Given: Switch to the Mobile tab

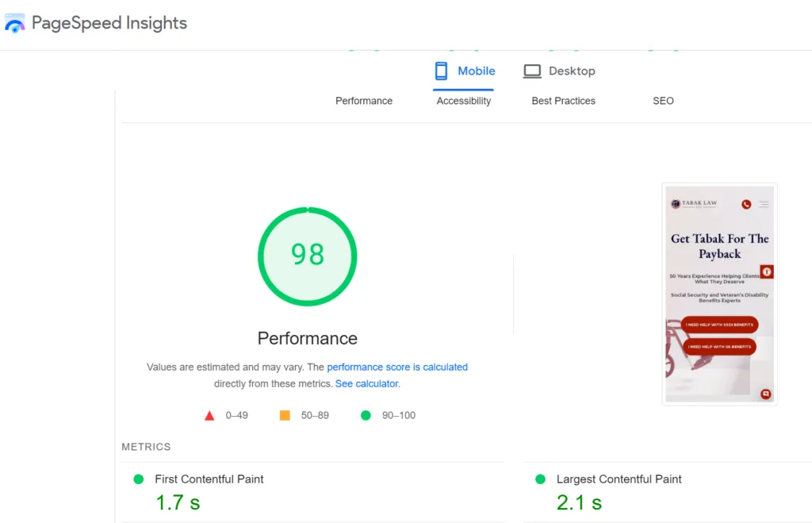Looking at the screenshot, I should (463, 71).
